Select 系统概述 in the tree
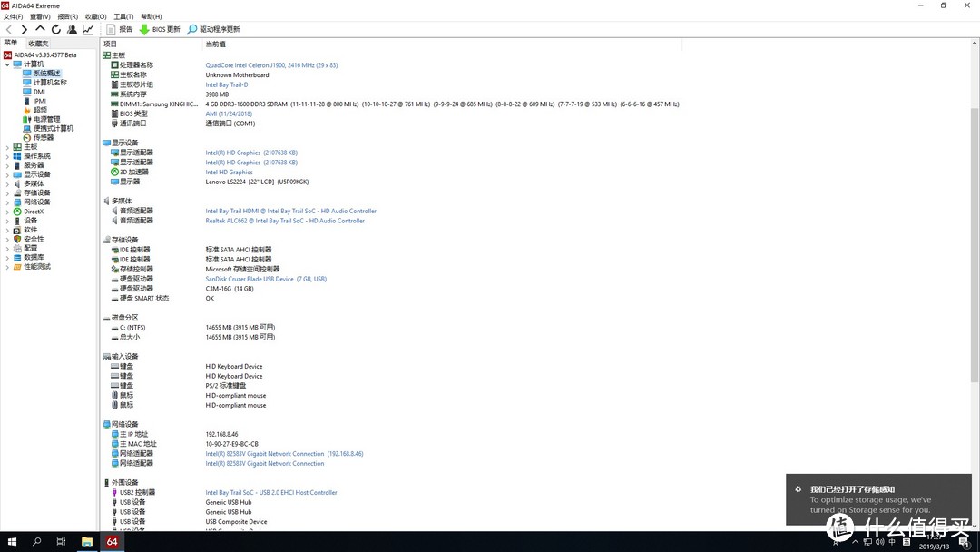This screenshot has height=552, width=980. click(x=46, y=74)
